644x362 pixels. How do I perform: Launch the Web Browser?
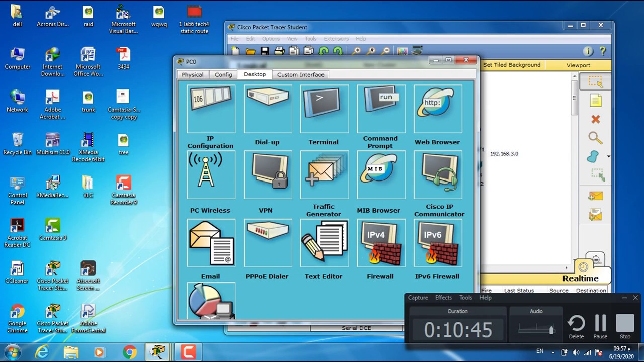click(438, 109)
